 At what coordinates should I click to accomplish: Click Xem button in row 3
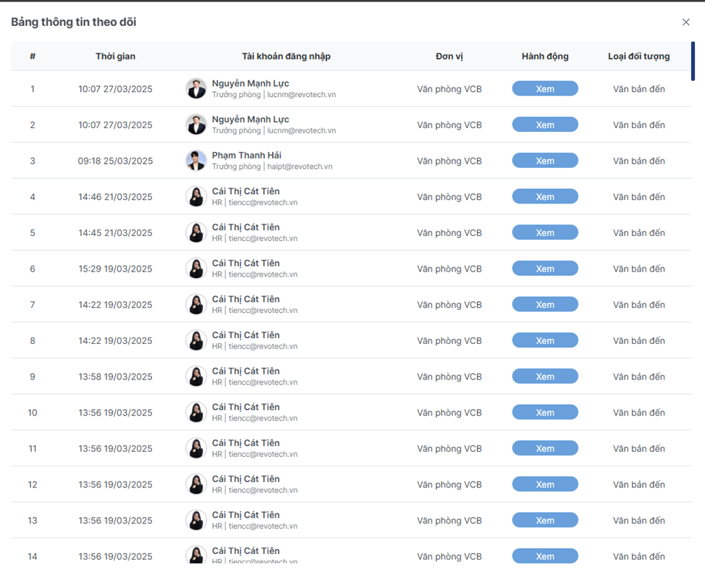(x=545, y=161)
